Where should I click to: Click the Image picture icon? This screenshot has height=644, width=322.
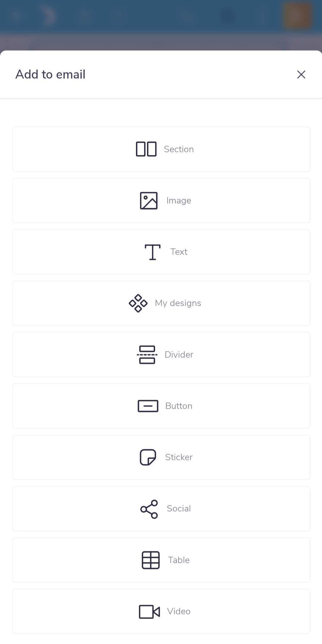(x=149, y=201)
